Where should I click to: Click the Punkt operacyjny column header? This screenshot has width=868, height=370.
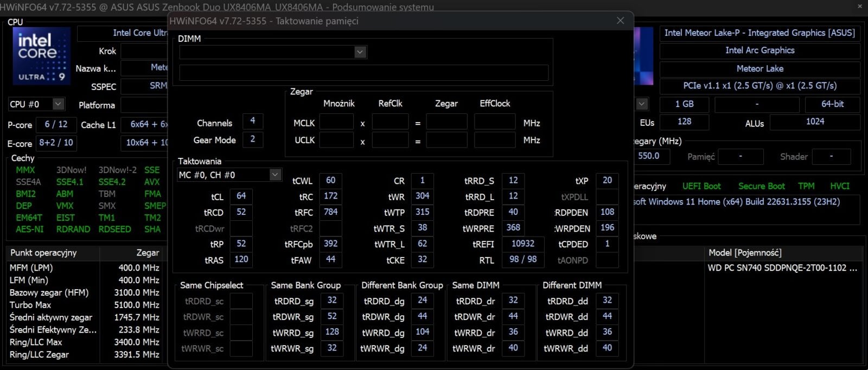[x=53, y=253]
